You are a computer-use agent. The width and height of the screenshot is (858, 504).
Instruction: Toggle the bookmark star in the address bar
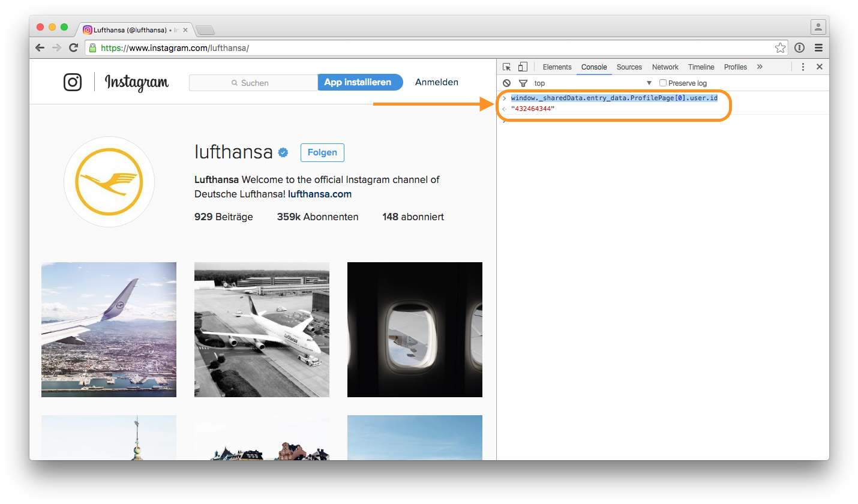781,47
